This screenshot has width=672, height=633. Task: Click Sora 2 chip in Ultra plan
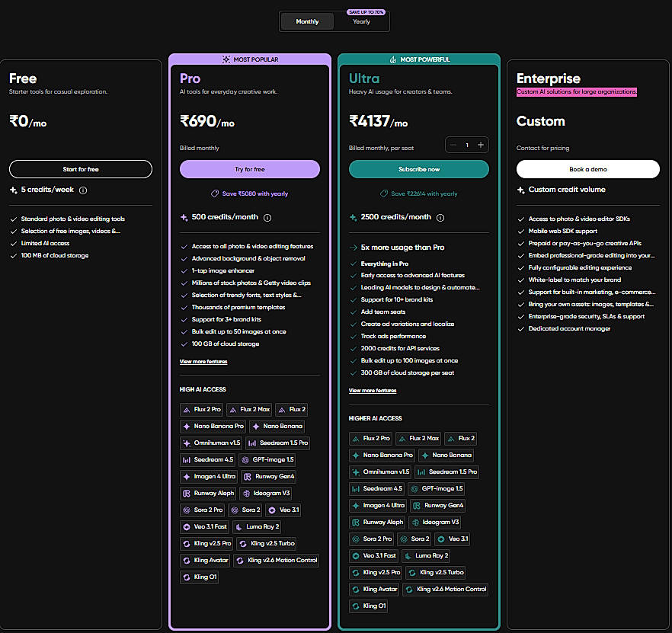tap(414, 539)
